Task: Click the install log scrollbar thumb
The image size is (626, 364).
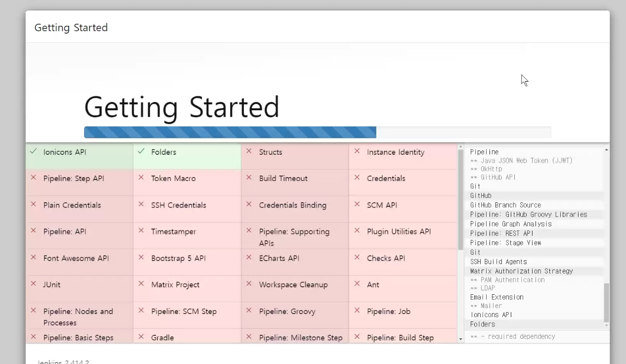Action: [x=607, y=303]
